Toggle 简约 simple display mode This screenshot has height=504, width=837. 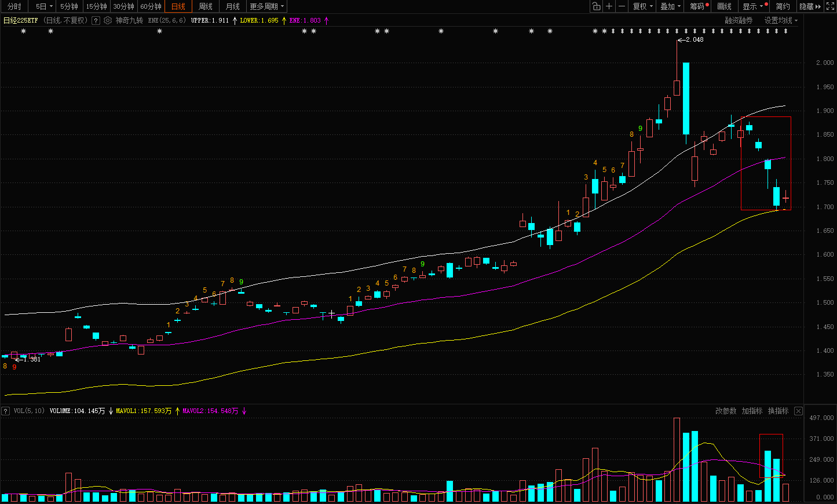point(783,6)
